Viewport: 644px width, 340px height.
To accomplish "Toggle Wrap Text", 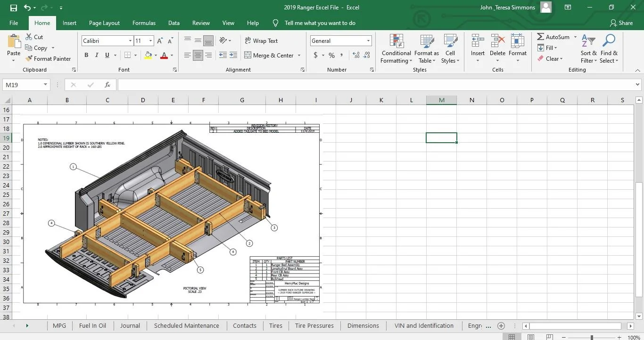I will (261, 41).
